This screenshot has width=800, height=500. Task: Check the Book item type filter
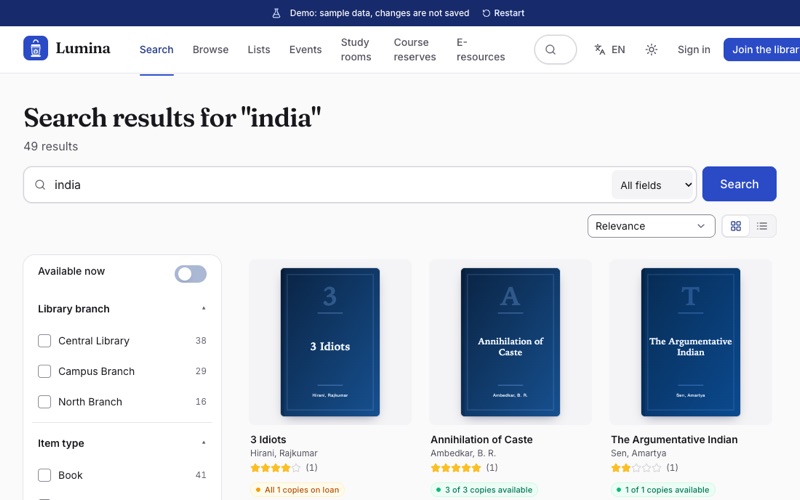44,476
